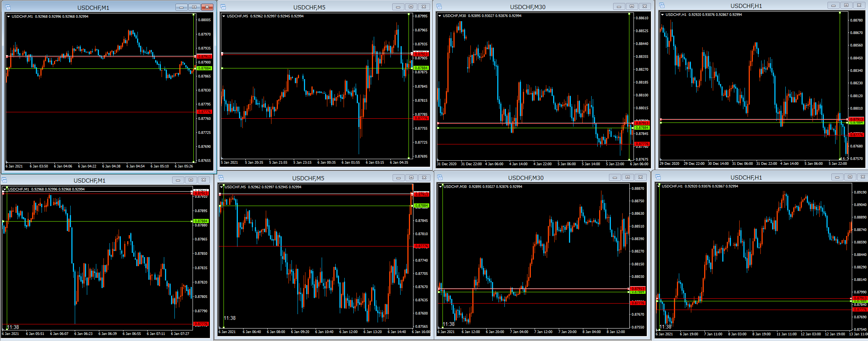868x341 pixels.
Task: Maximize the upper USDCHF,M5 chart window
Action: point(411,7)
